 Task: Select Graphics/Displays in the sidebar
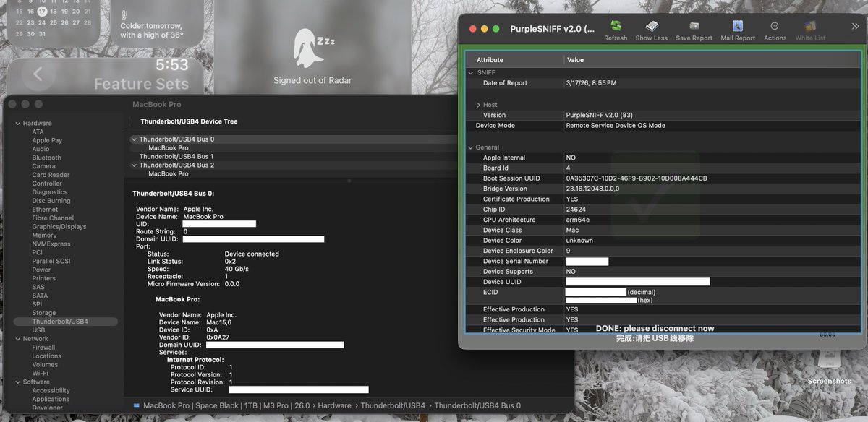point(59,227)
